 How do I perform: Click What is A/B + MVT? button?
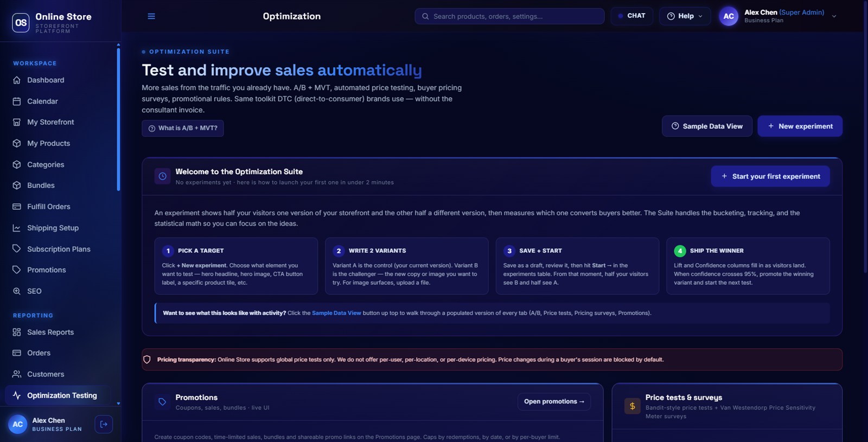(183, 128)
